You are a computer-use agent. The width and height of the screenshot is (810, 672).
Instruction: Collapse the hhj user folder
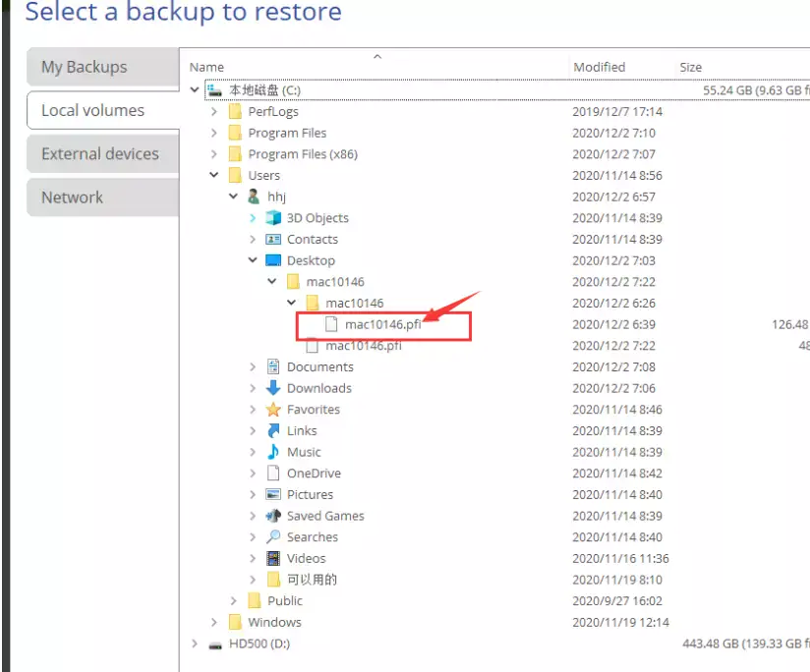pyautogui.click(x=234, y=196)
